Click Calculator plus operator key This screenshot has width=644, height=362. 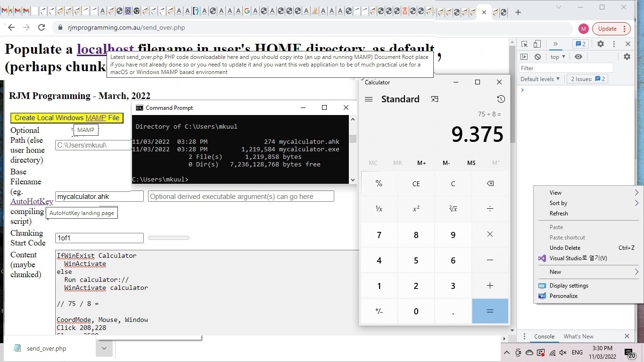coord(490,286)
